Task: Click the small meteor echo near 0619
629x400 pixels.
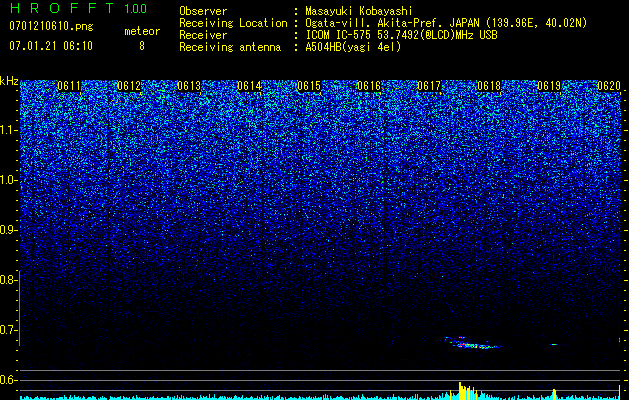Action: pos(554,344)
